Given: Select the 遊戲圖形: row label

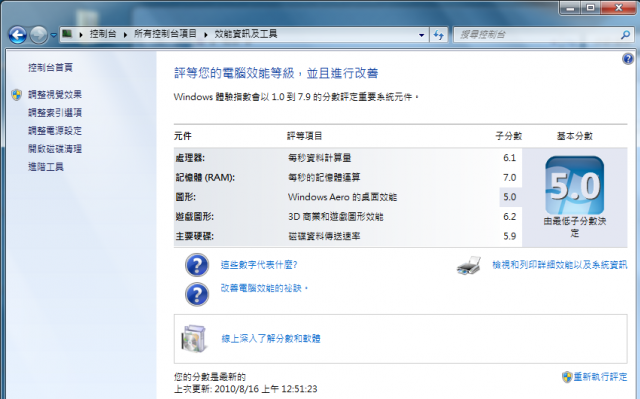Looking at the screenshot, I should point(195,217).
